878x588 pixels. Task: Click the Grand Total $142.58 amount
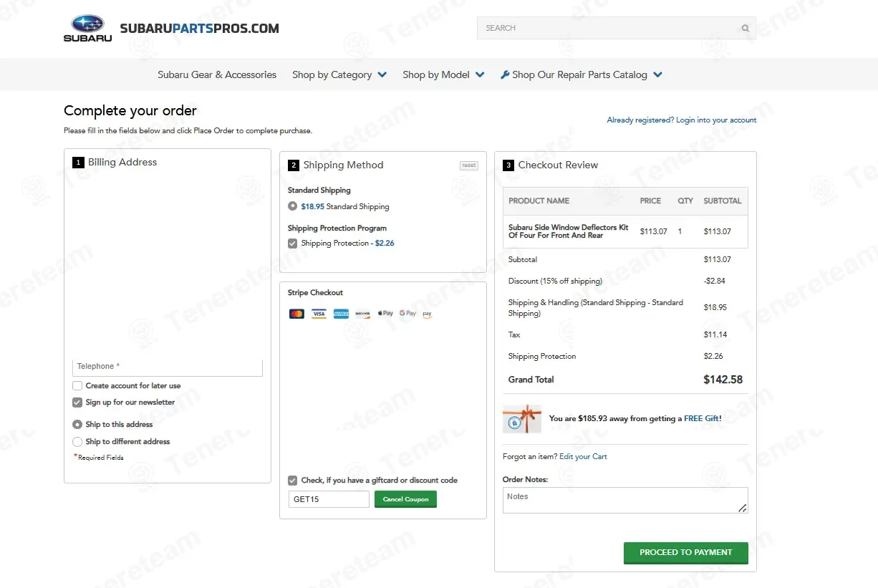[x=723, y=380]
